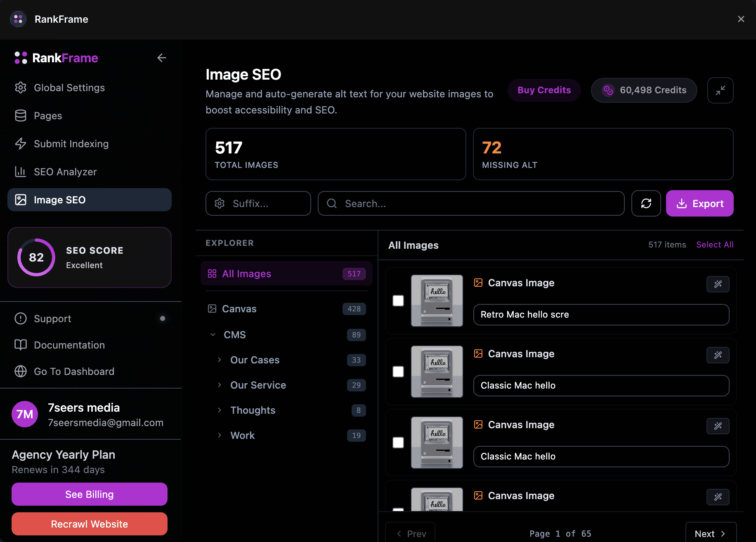Click the 7M account avatar
Viewport: 756px width, 542px height.
(25, 414)
